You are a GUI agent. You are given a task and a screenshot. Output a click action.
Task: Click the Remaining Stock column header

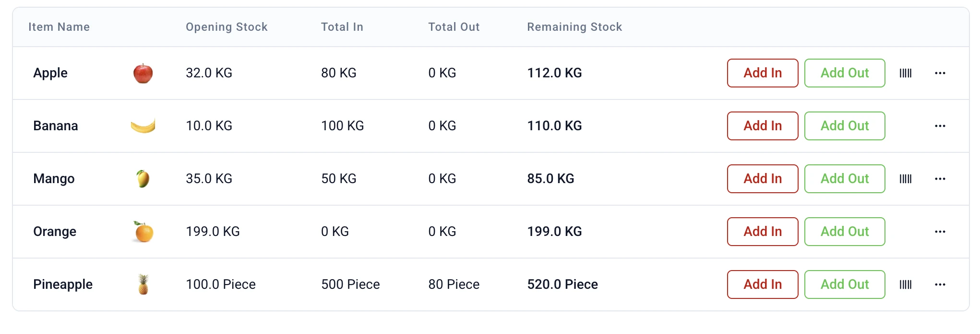click(574, 27)
